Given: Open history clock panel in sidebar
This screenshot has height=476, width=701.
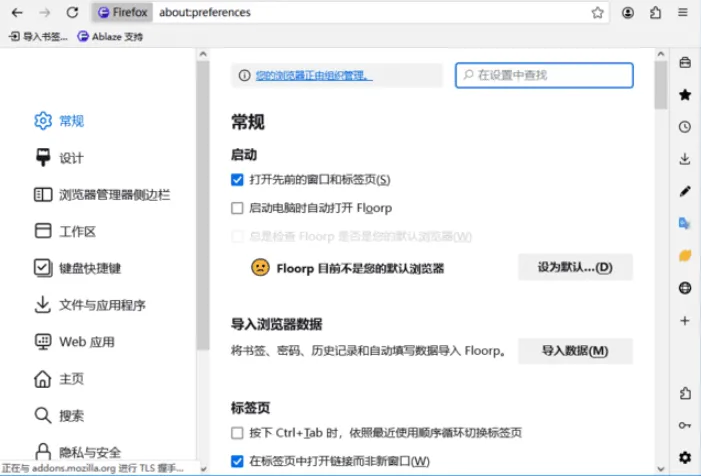Looking at the screenshot, I should tap(685, 126).
